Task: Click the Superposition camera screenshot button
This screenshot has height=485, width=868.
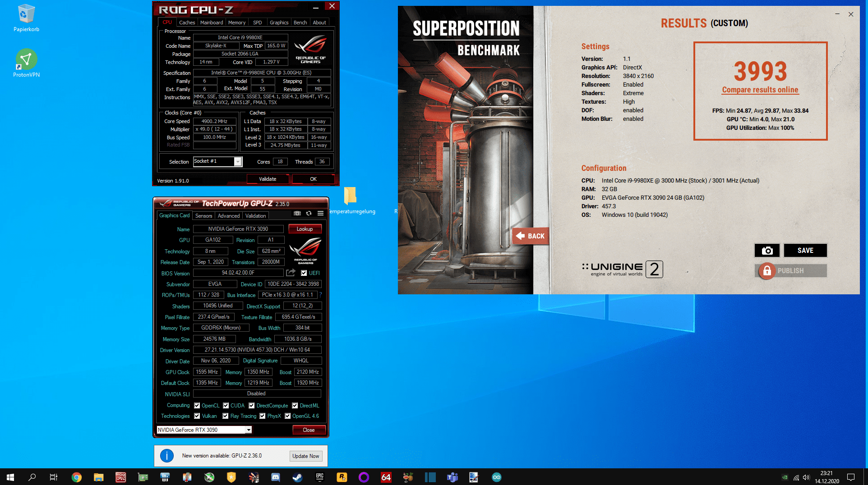Action: click(x=767, y=251)
